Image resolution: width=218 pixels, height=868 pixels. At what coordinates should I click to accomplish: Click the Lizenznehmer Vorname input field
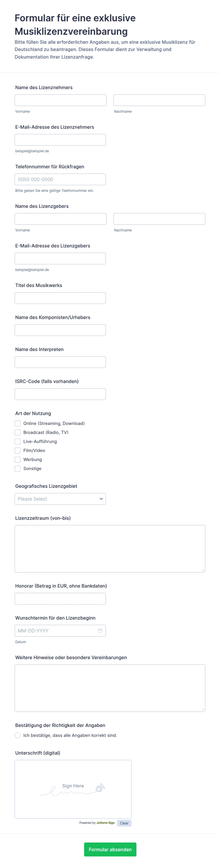click(x=60, y=100)
